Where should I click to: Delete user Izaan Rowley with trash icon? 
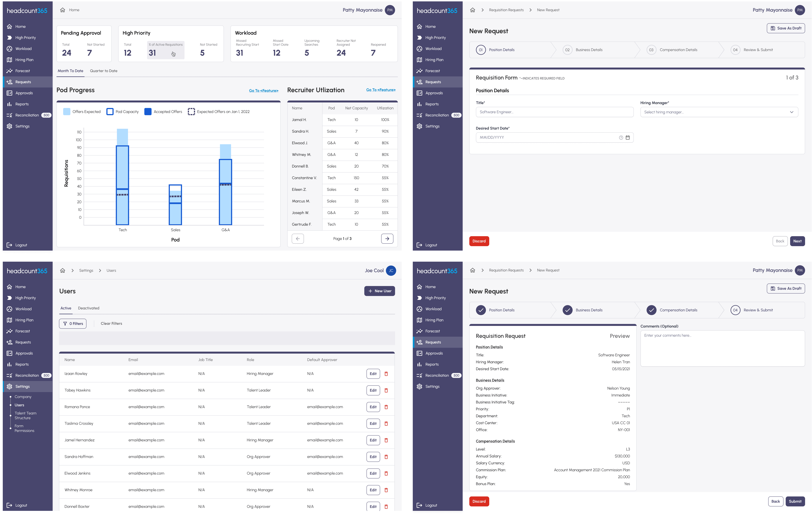386,374
